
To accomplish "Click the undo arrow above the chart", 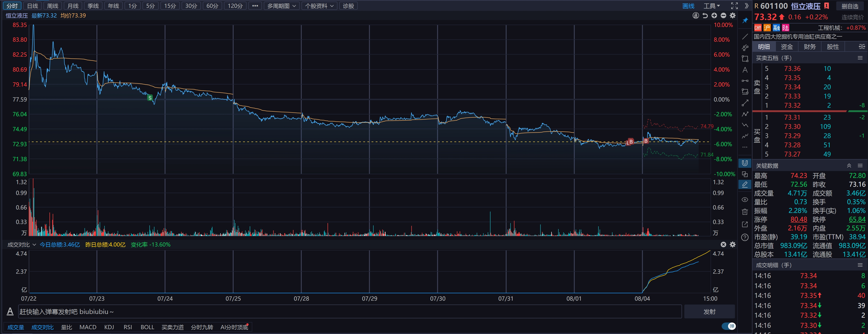I will coord(705,15).
